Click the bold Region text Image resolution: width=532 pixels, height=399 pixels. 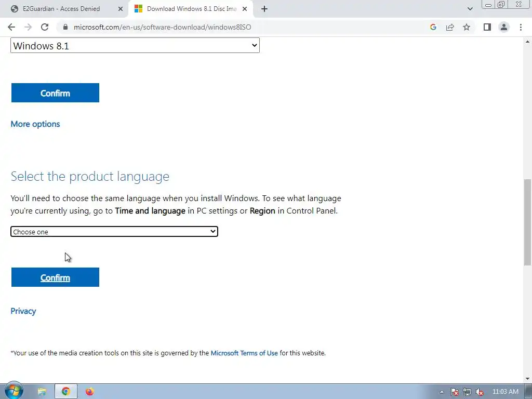[x=262, y=211]
